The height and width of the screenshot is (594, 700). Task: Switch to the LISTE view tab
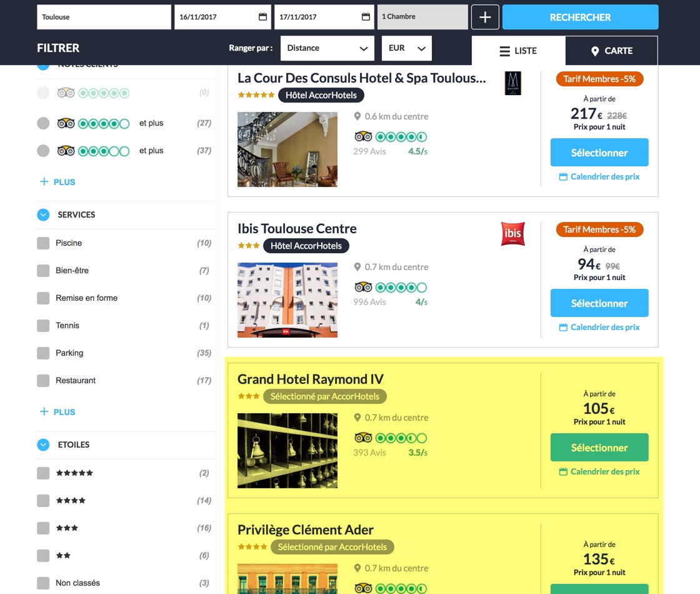click(x=518, y=51)
